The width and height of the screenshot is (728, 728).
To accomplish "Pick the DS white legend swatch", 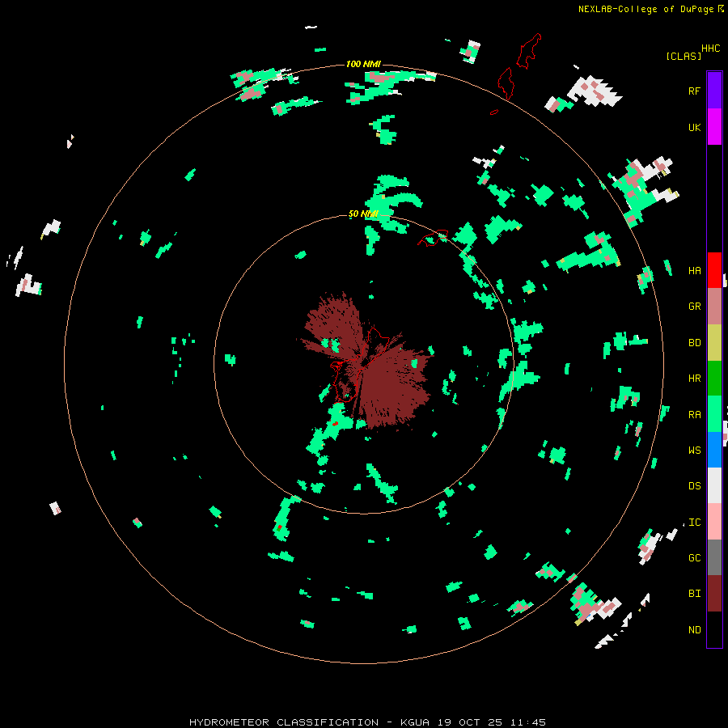I will (714, 485).
